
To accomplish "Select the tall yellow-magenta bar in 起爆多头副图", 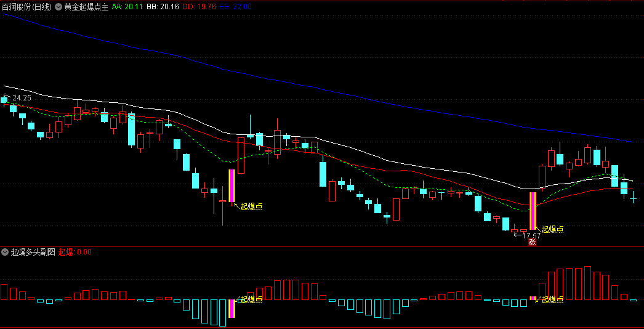I will click(x=231, y=309).
